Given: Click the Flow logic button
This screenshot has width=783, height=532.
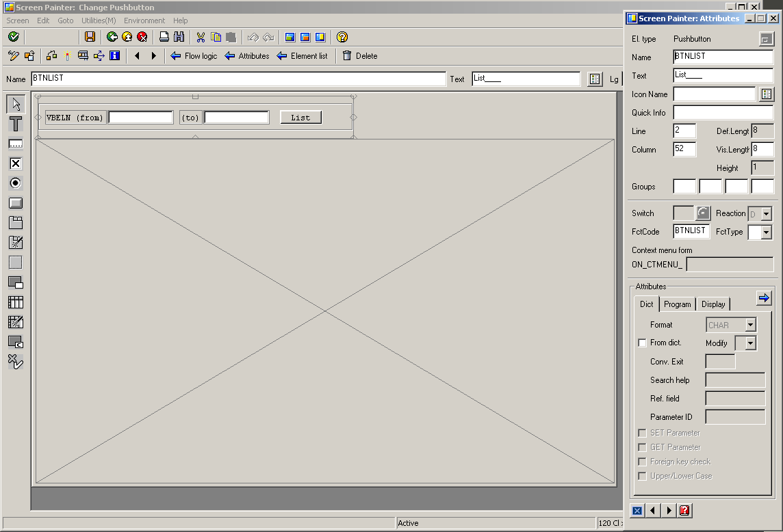Looking at the screenshot, I should [194, 56].
